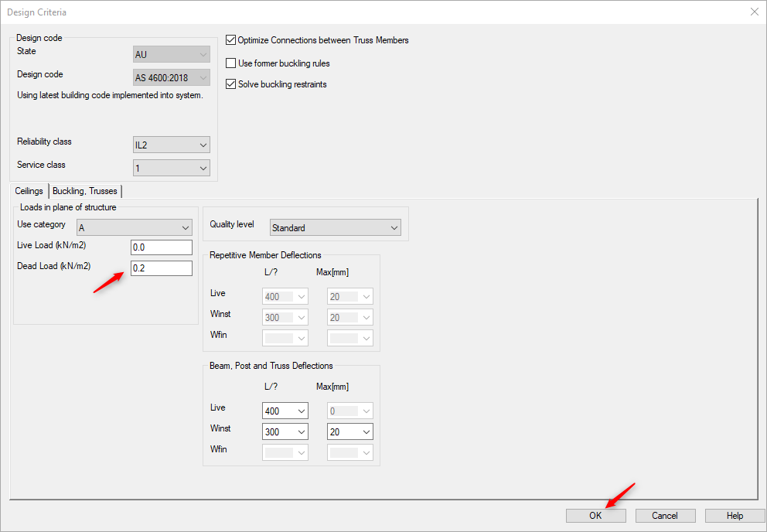Open the Reliability class dropdown
Image resolution: width=767 pixels, height=532 pixels.
click(x=171, y=145)
